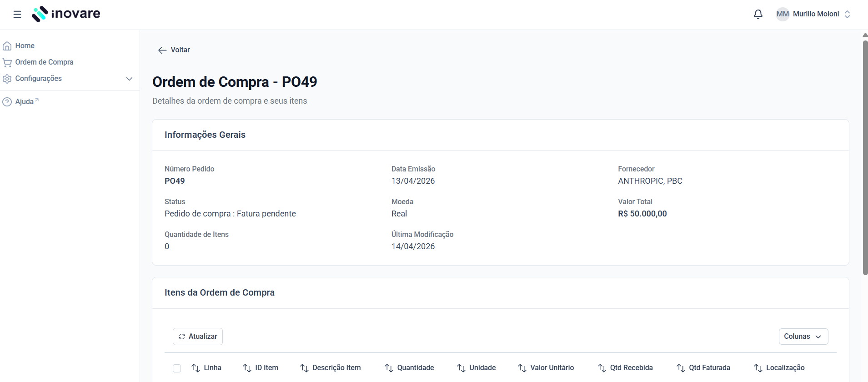
Task: Sort by ID Item column icon
Action: 247,368
